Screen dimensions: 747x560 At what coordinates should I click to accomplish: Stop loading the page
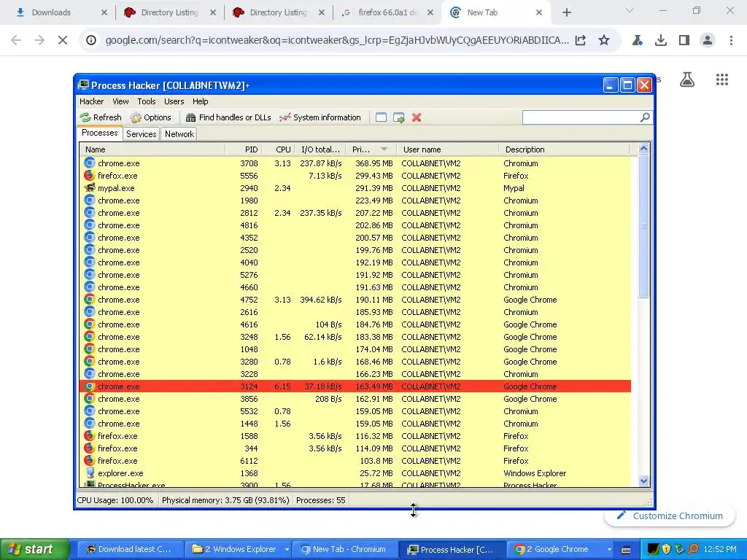(x=63, y=40)
